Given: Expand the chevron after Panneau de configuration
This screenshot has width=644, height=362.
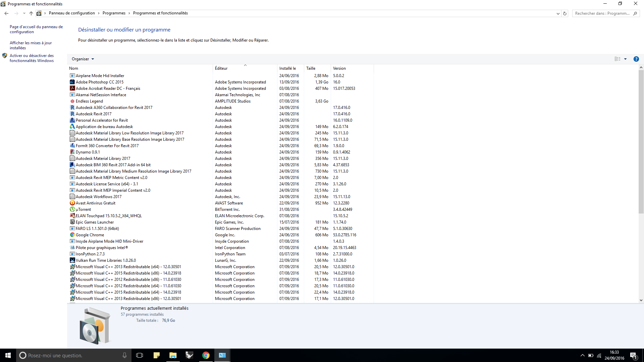Looking at the screenshot, I should click(99, 13).
